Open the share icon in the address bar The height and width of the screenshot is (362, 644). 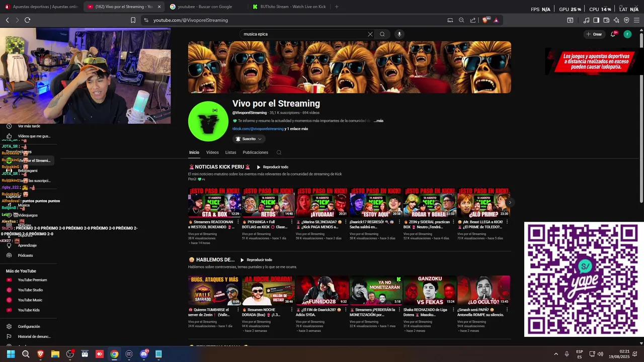tap(473, 20)
